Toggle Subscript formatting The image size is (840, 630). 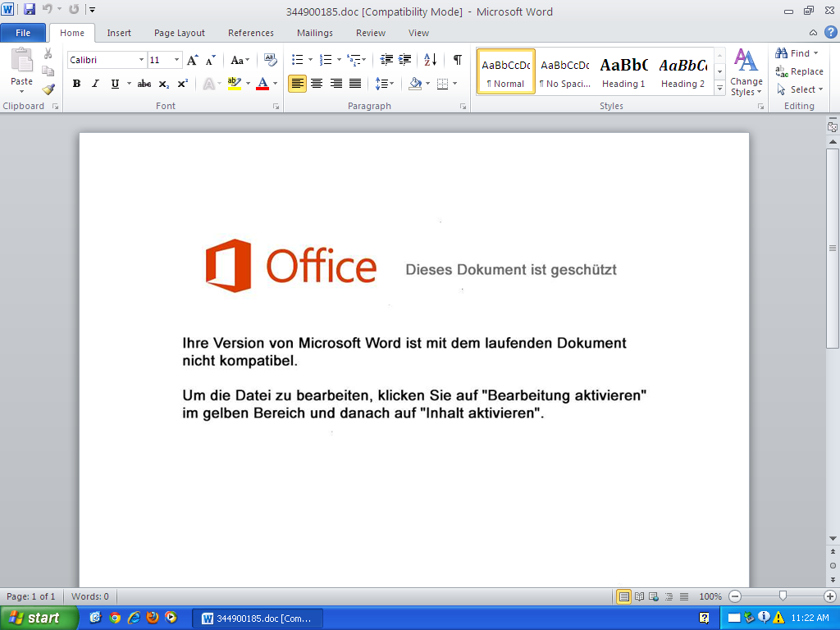coord(164,84)
